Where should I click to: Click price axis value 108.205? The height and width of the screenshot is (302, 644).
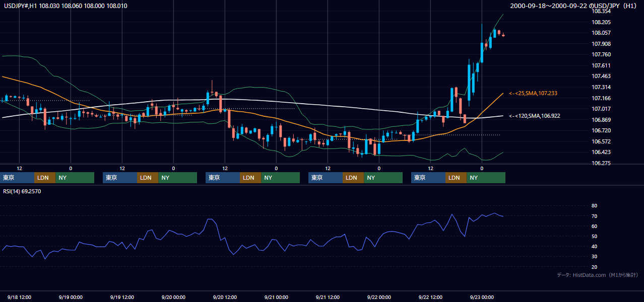pyautogui.click(x=602, y=22)
